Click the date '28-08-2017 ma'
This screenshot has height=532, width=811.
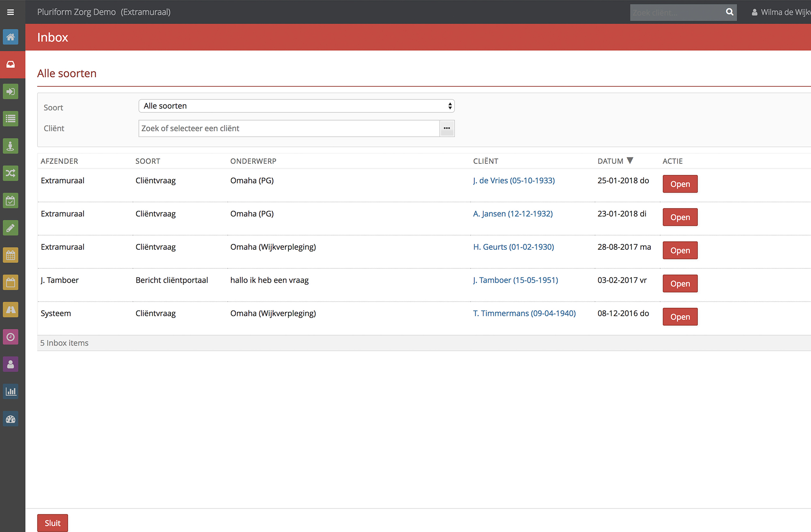624,247
